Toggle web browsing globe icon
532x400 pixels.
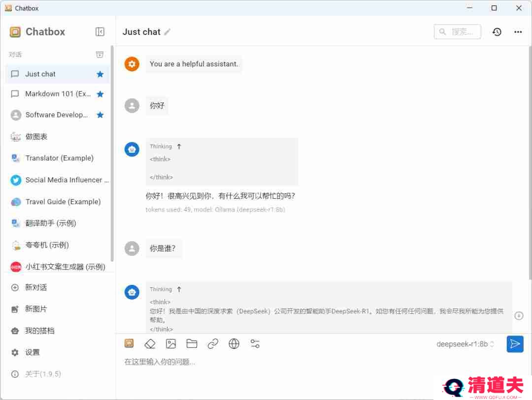234,344
